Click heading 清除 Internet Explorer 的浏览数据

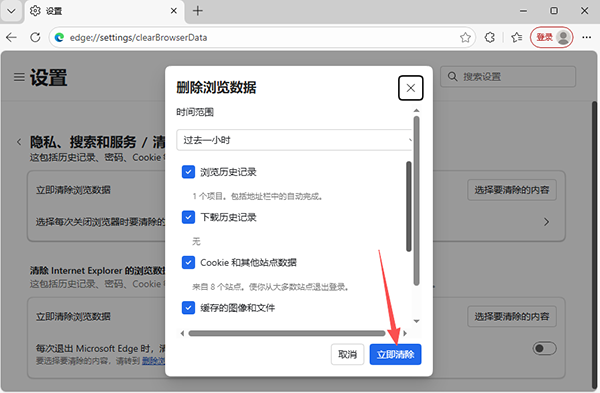tap(97, 271)
